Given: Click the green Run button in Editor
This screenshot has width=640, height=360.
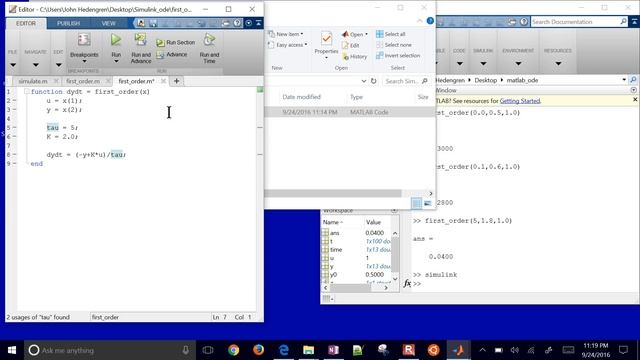Looking at the screenshot, I should [116, 40].
